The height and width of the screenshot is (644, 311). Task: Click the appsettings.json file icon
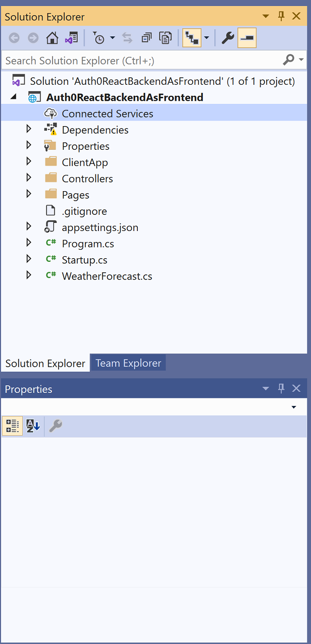(50, 227)
